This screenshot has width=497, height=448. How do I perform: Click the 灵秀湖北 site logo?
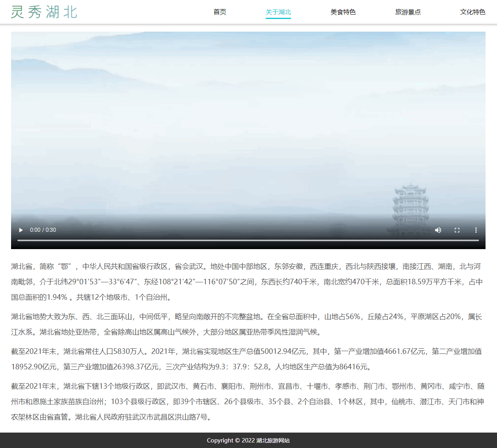pos(44,12)
